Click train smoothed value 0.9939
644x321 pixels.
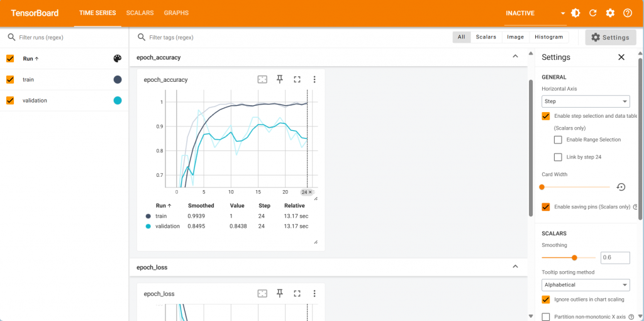point(196,216)
